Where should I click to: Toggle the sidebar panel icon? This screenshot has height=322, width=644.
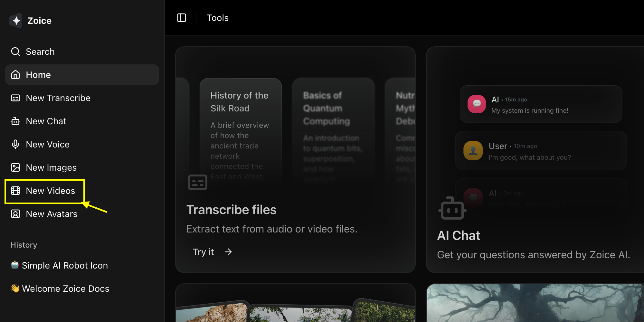pyautogui.click(x=182, y=18)
